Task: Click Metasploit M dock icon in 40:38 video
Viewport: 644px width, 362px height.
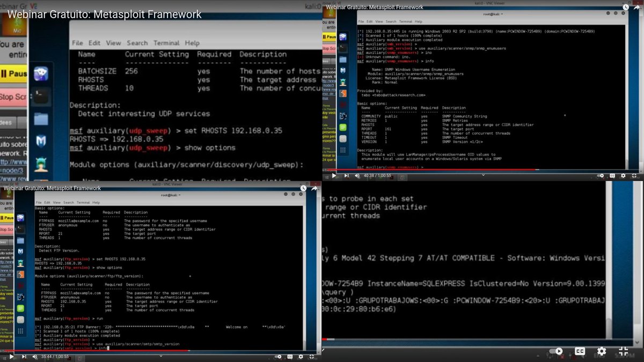Action: tap(343, 70)
